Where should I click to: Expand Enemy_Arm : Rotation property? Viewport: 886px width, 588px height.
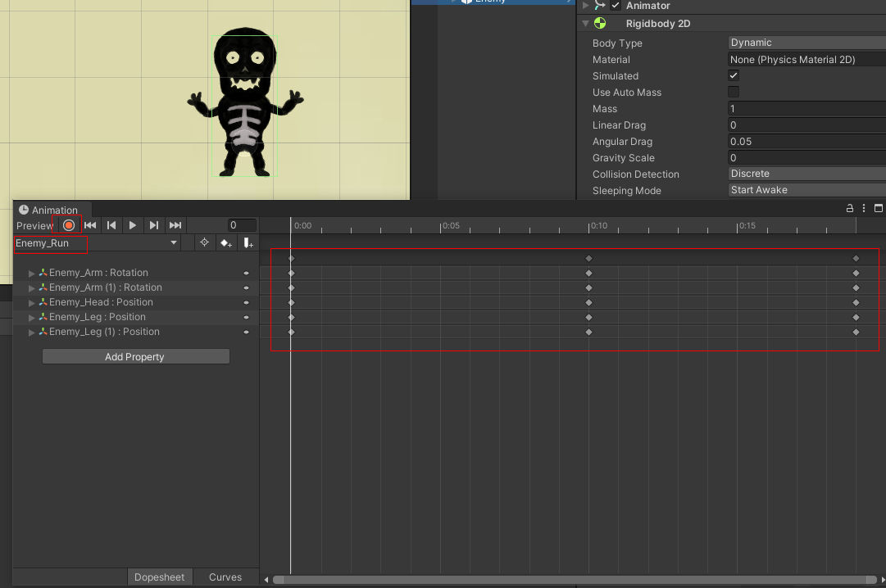[32, 273]
